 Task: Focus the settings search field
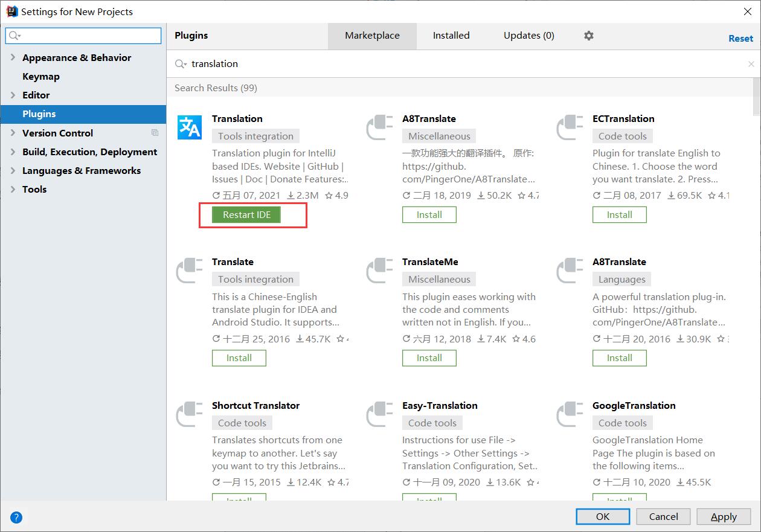coord(83,36)
